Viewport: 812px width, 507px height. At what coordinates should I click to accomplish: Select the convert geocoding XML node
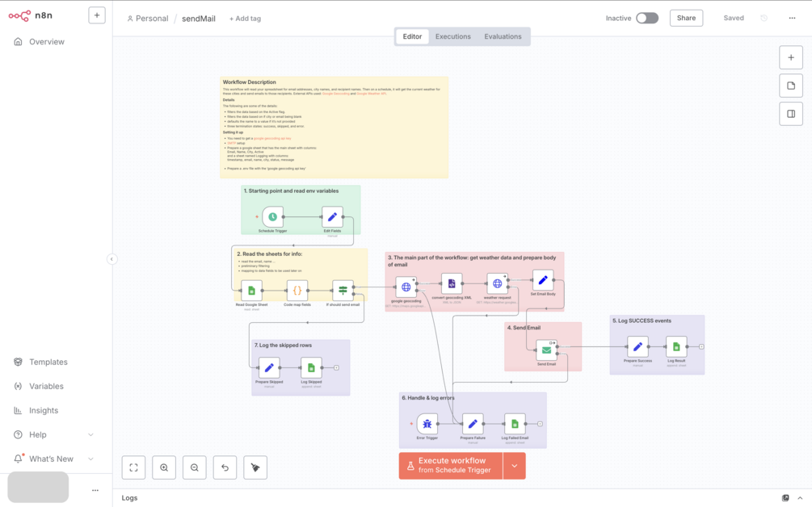point(452,283)
